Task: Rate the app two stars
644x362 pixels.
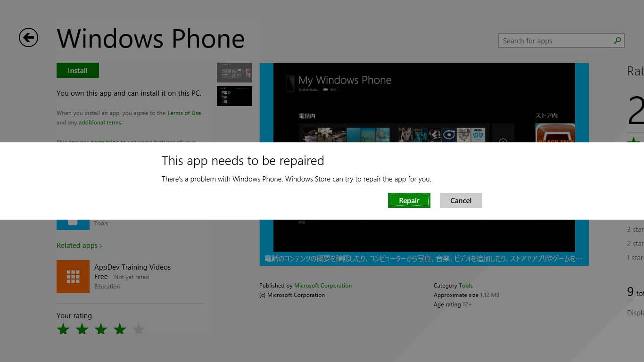Action: (x=82, y=329)
